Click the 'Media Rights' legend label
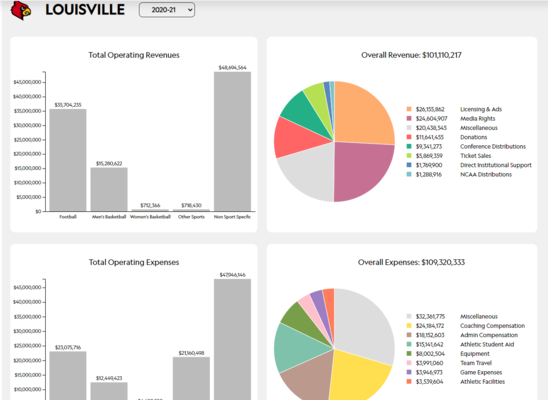The width and height of the screenshot is (548, 400). coord(477,118)
